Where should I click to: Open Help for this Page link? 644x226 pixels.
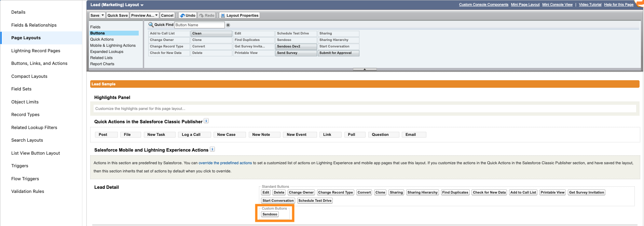click(x=618, y=5)
